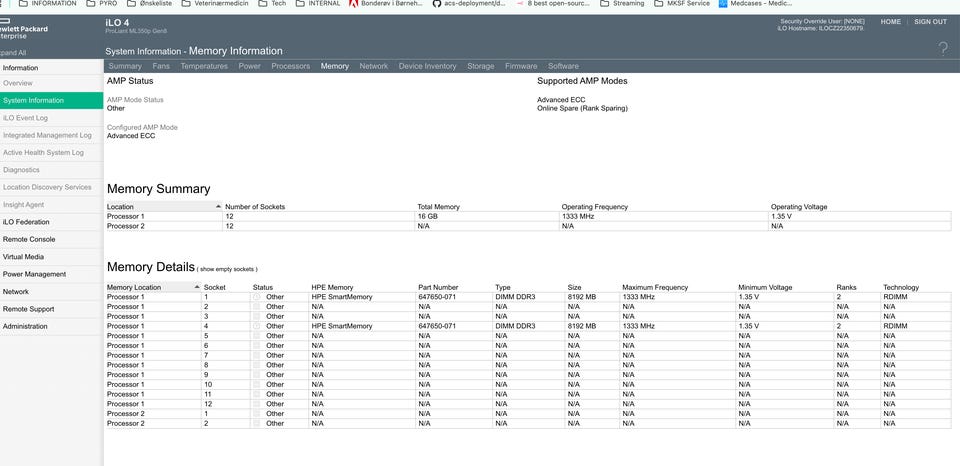Select the Memory tab
This screenshot has width=960, height=466.
pos(334,66)
